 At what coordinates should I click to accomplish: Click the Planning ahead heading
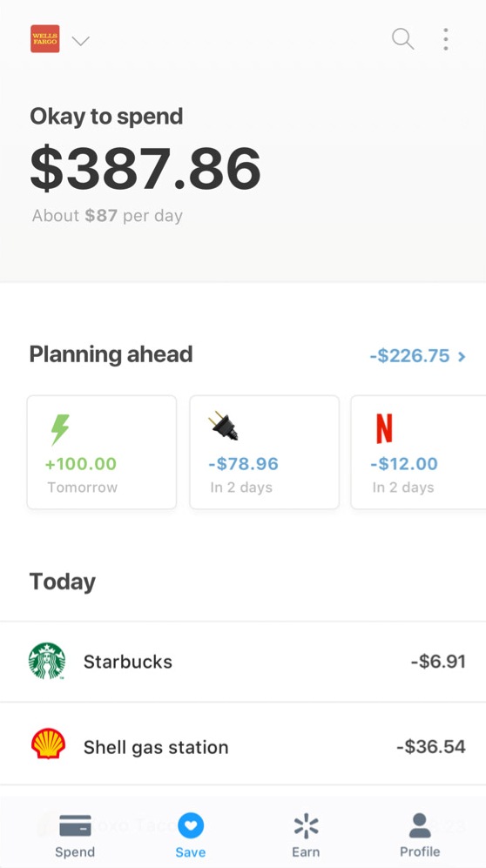(111, 354)
